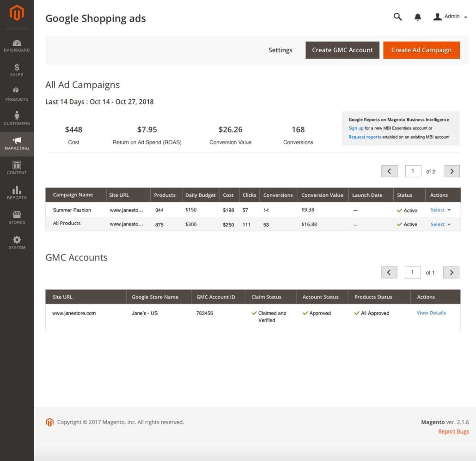Click the Settings link

pyautogui.click(x=280, y=50)
